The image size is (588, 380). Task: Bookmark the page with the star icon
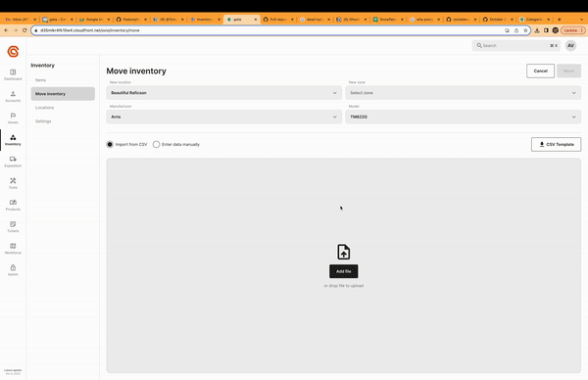pos(525,30)
